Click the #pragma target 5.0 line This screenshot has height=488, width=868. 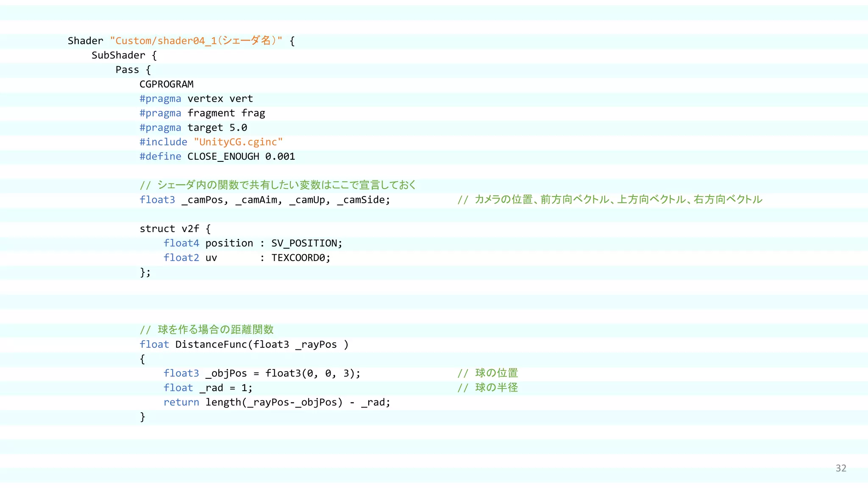(x=193, y=128)
